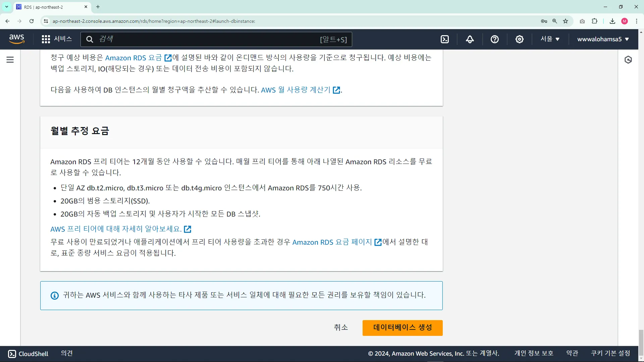Expand the 서울 region dropdown
644x362 pixels.
(x=550, y=39)
